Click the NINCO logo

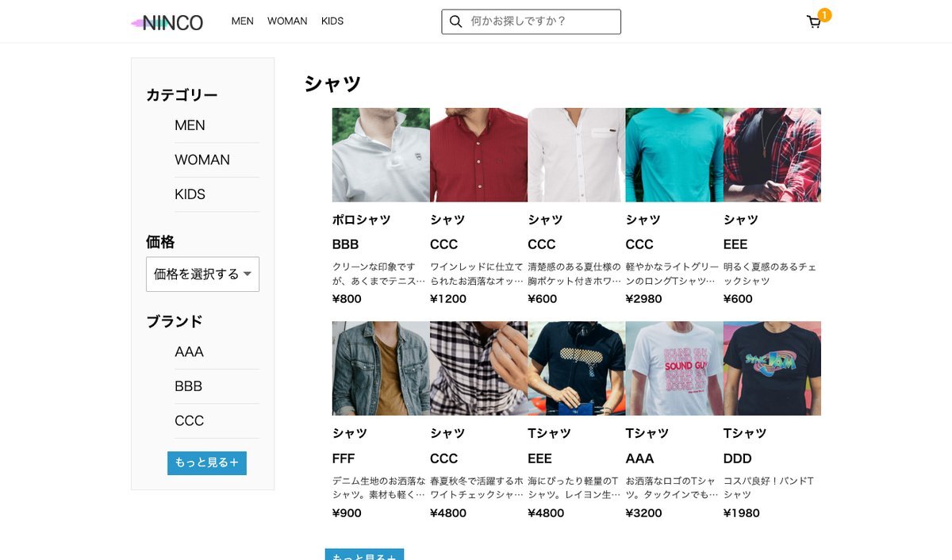click(167, 23)
